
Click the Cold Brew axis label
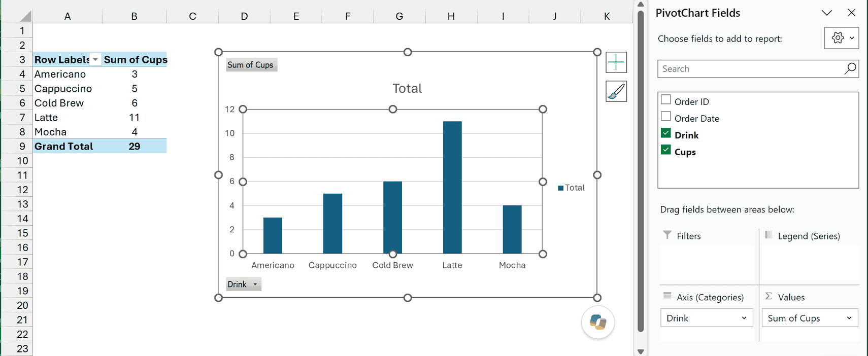click(392, 265)
